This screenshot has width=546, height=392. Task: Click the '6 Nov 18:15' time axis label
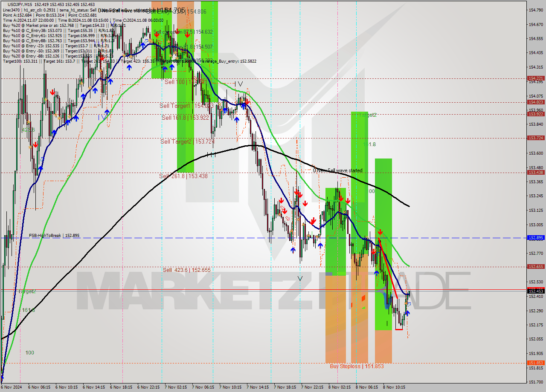pos(120,387)
